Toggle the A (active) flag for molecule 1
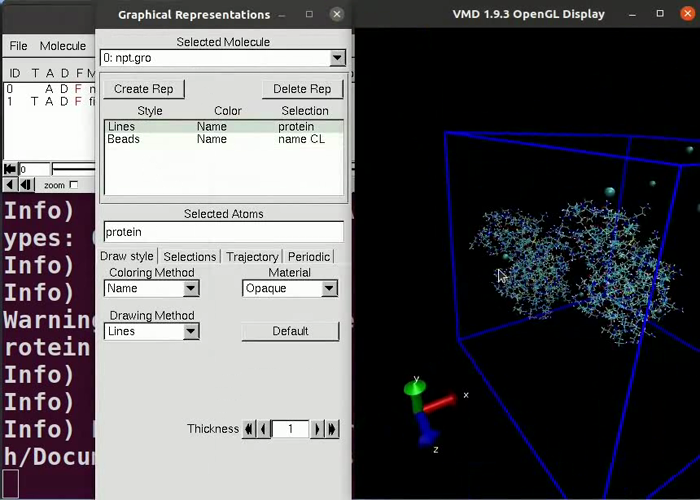Image resolution: width=700 pixels, height=500 pixels. coord(48,101)
